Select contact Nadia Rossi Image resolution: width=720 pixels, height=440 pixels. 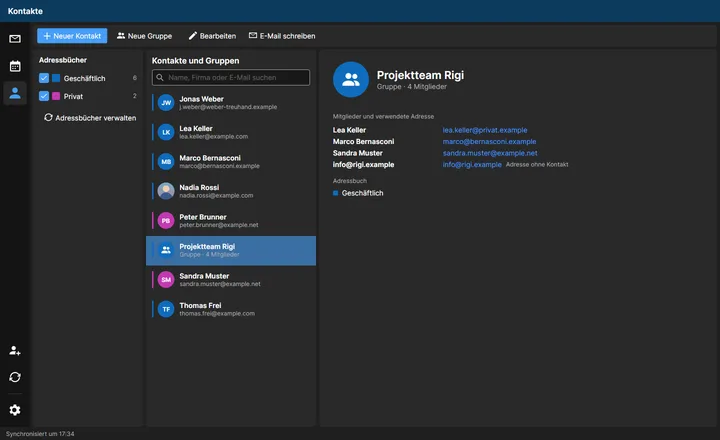coord(231,191)
